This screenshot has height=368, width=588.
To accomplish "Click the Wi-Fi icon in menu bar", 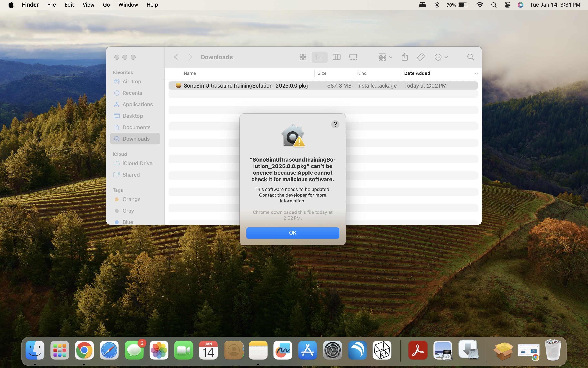I will coord(480,5).
